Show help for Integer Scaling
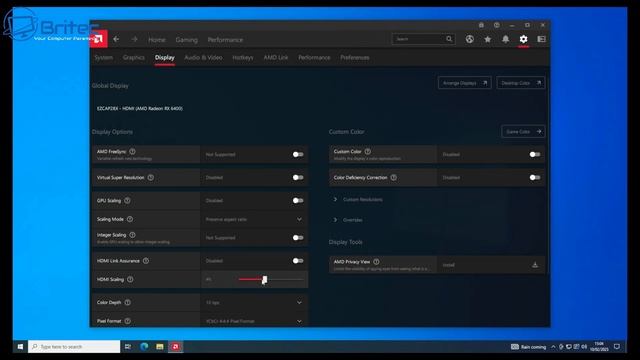The height and width of the screenshot is (360, 640). [132, 235]
